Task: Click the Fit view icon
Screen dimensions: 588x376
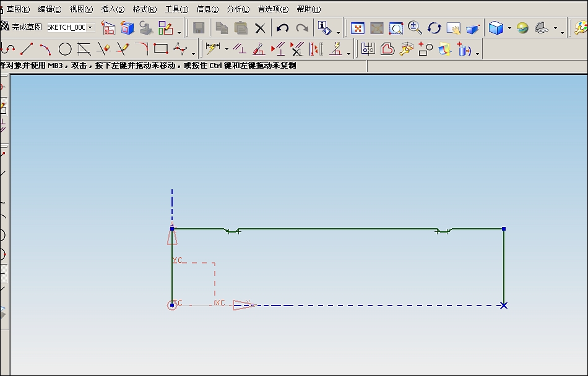Action: (x=357, y=28)
